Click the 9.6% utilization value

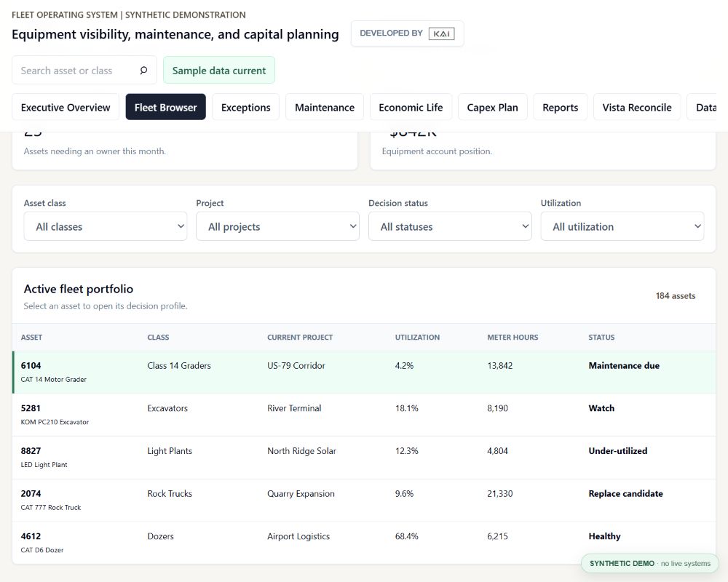click(x=404, y=494)
